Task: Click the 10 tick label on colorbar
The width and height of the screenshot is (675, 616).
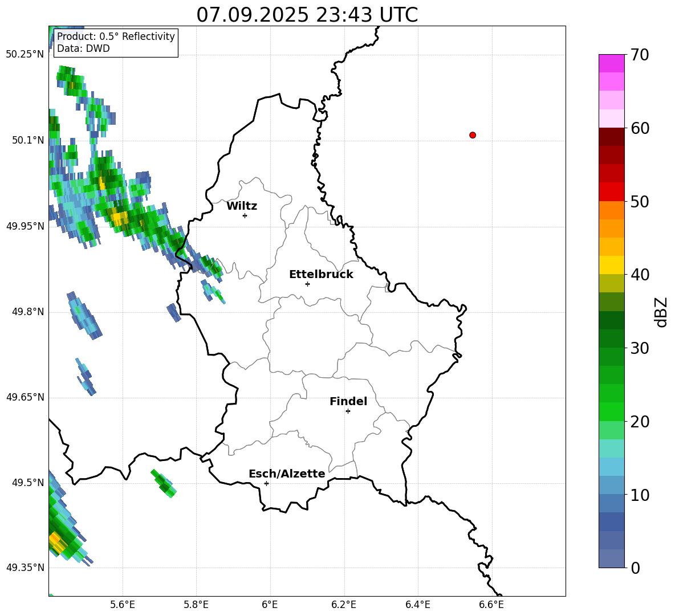Action: pos(640,495)
